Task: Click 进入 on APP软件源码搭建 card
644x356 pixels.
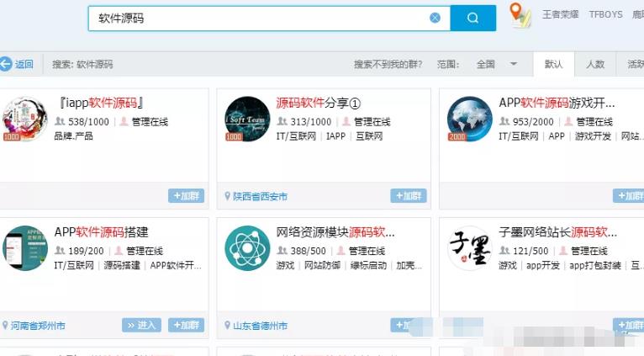Action: pyautogui.click(x=141, y=325)
